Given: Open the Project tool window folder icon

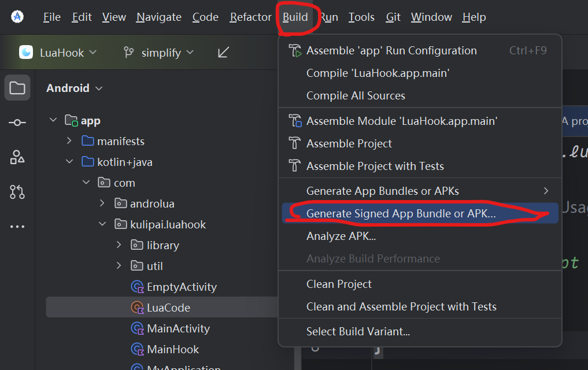Looking at the screenshot, I should [x=17, y=88].
